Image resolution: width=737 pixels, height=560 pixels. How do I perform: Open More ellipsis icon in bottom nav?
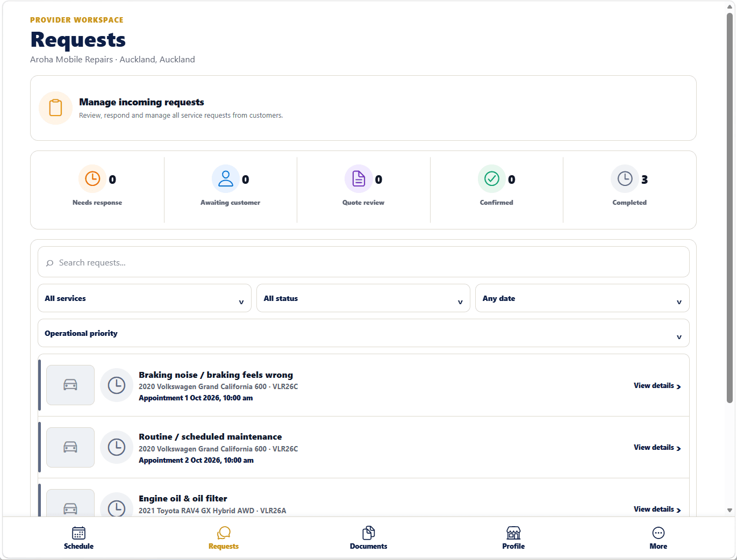pos(659,533)
